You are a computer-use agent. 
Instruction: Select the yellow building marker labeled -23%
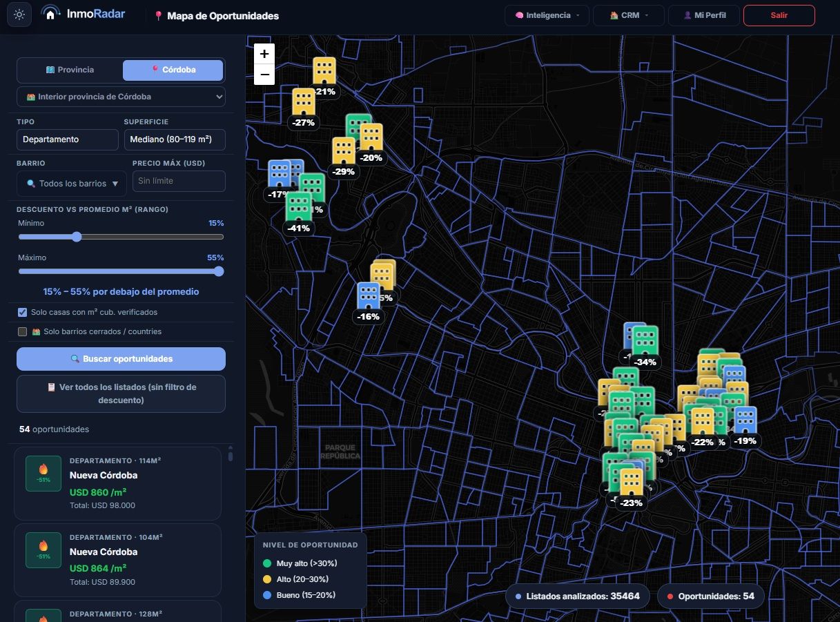coord(632,483)
